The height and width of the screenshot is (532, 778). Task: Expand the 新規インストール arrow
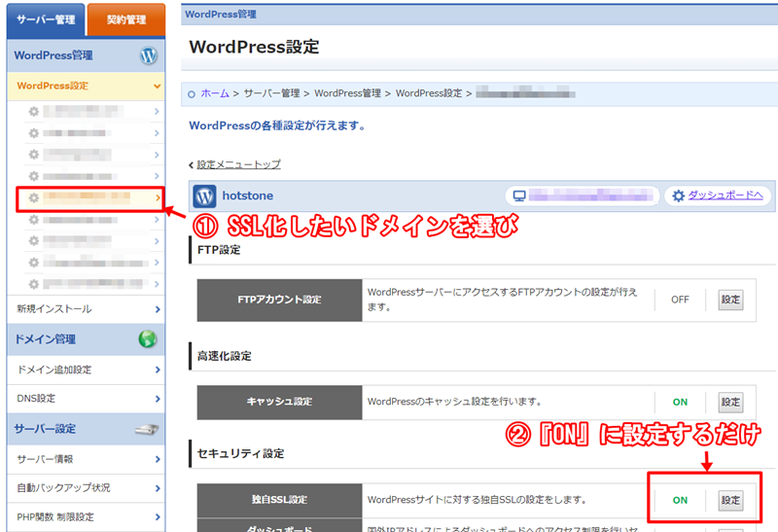pyautogui.click(x=158, y=309)
